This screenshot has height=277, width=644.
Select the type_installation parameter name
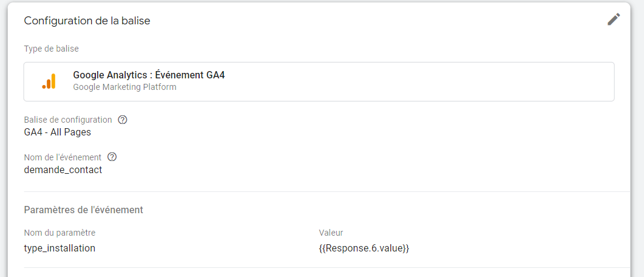click(x=59, y=248)
